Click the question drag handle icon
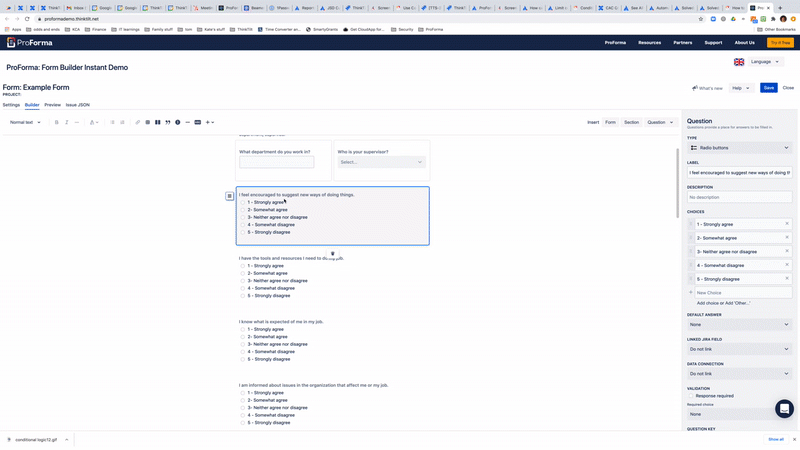The height and width of the screenshot is (450, 800). tap(230, 196)
